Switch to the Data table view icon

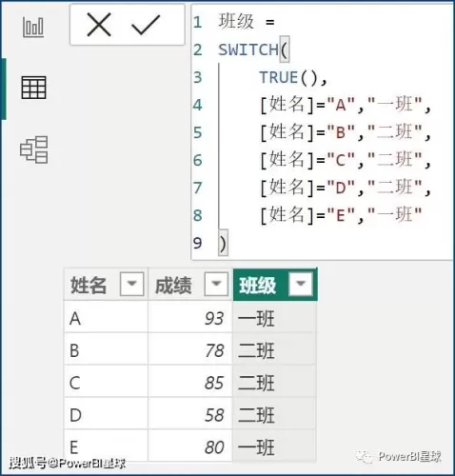(x=33, y=88)
